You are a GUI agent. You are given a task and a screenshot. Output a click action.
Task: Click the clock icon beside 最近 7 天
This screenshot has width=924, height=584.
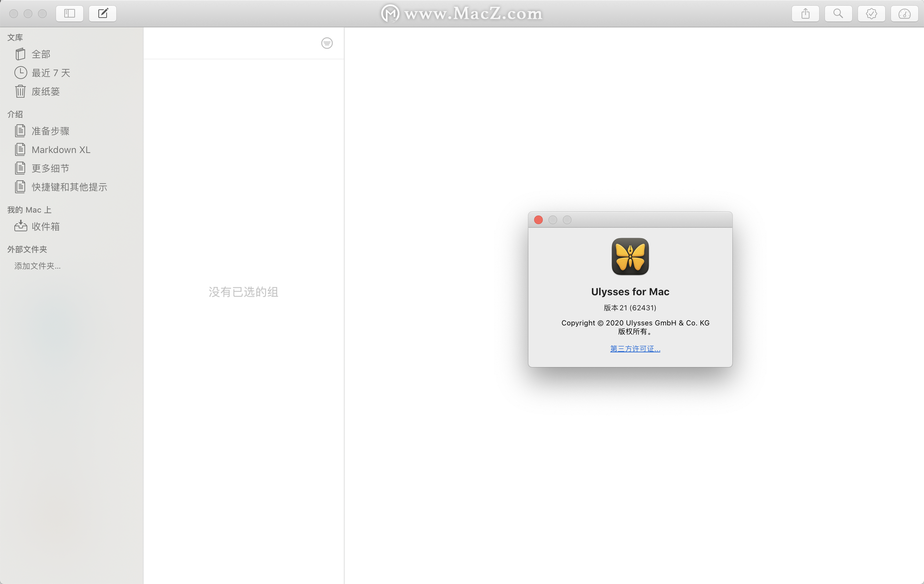pyautogui.click(x=21, y=73)
